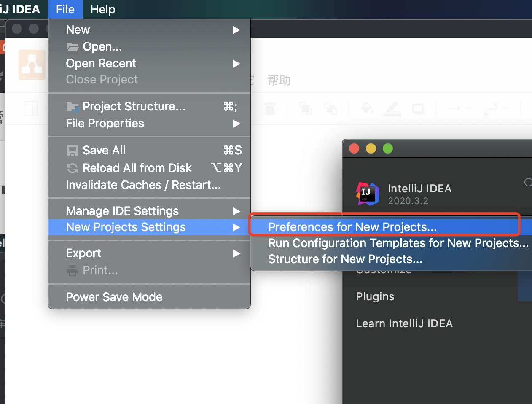Choose Structure for New Projects...
Screen dimensions: 532x404
[x=392, y=259]
